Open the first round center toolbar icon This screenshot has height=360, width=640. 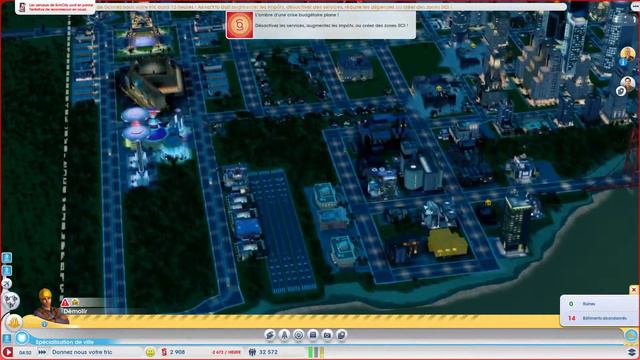pyautogui.click(x=270, y=335)
